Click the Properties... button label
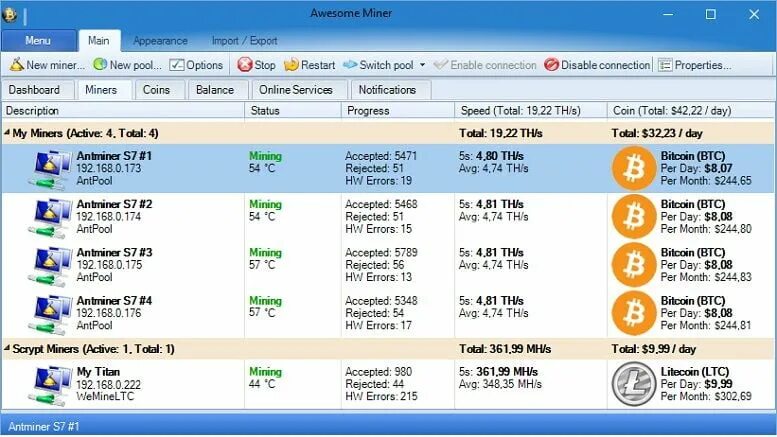 pyautogui.click(x=703, y=65)
